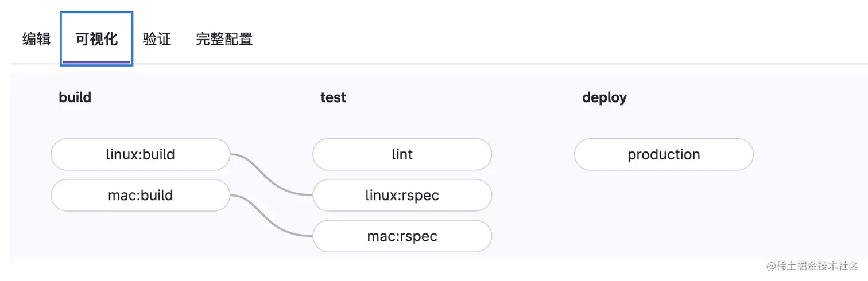Viewport: 868px width, 281px height.
Task: Open the 验证 tab
Action: pos(157,39)
